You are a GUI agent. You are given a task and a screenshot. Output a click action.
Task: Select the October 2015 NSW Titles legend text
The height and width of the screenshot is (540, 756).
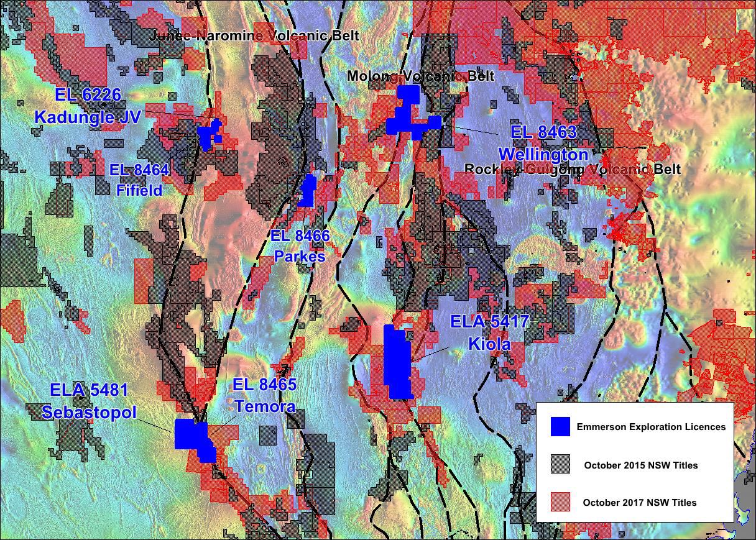click(640, 465)
